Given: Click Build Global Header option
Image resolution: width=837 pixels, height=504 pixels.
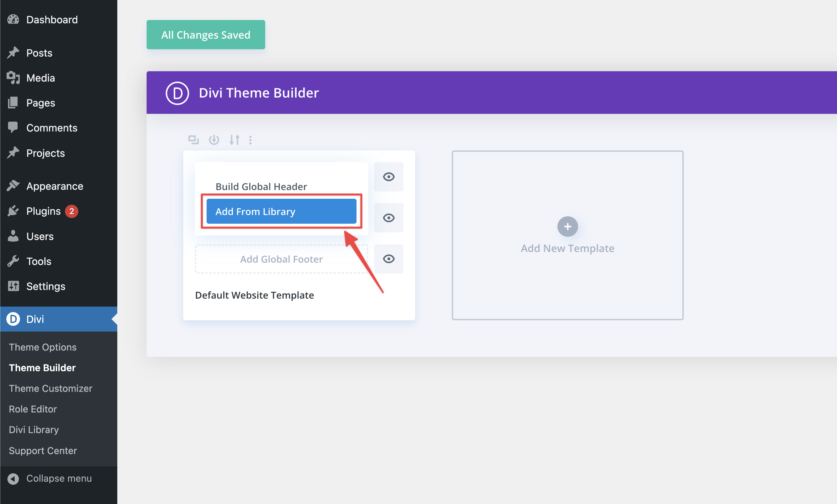Looking at the screenshot, I should pyautogui.click(x=261, y=186).
